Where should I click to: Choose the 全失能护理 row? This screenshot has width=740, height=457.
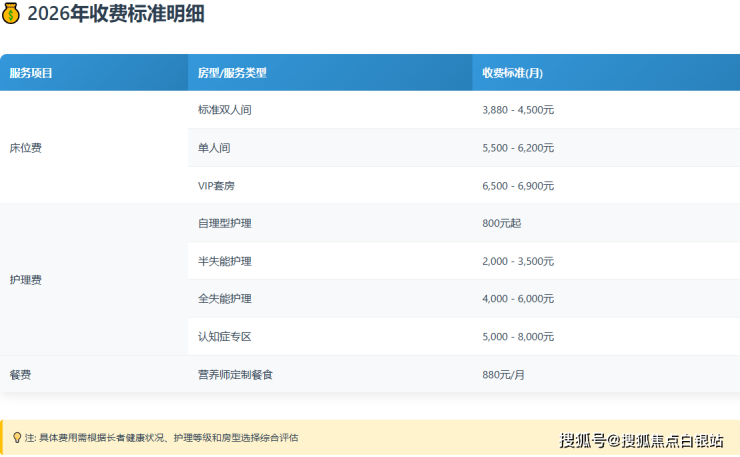[x=224, y=299]
